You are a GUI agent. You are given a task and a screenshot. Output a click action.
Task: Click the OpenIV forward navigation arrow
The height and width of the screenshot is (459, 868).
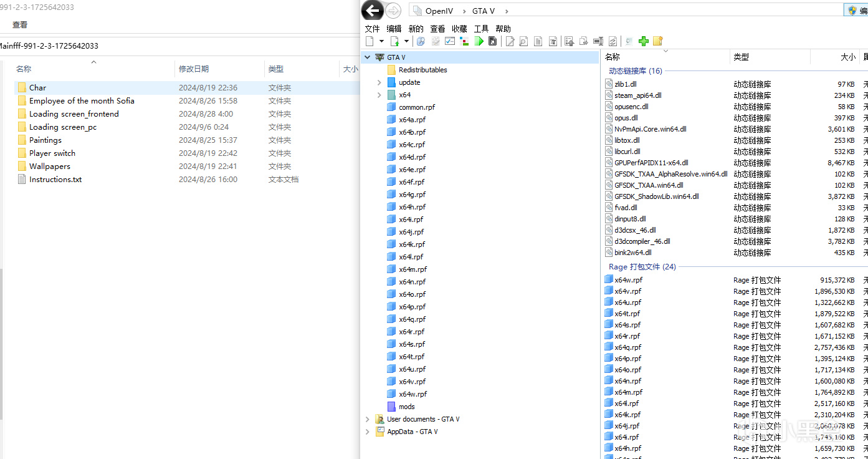[x=393, y=11]
